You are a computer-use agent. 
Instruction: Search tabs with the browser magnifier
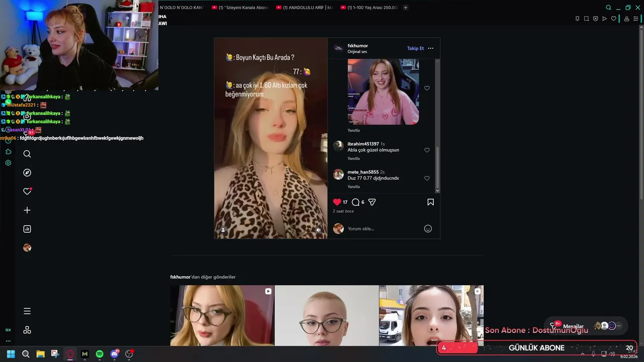pyautogui.click(x=608, y=8)
